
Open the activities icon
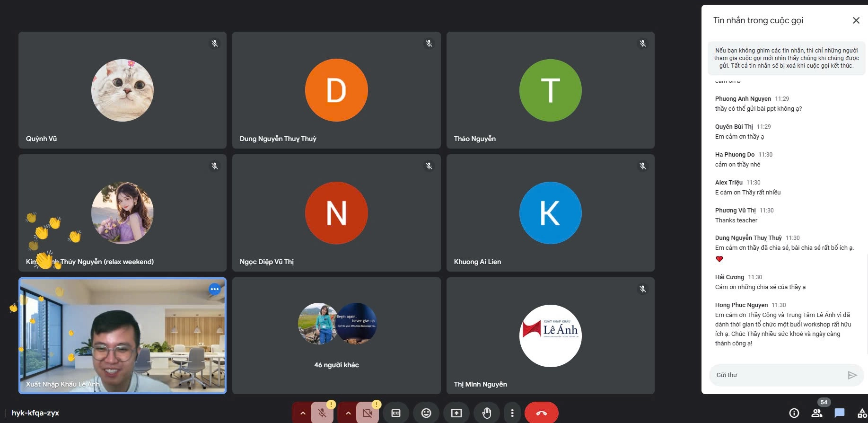coord(862,413)
